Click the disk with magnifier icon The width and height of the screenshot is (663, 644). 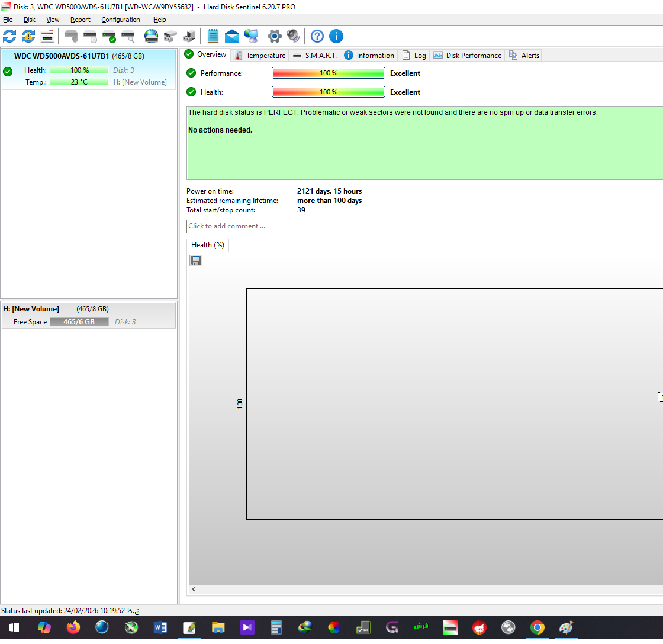click(x=128, y=36)
